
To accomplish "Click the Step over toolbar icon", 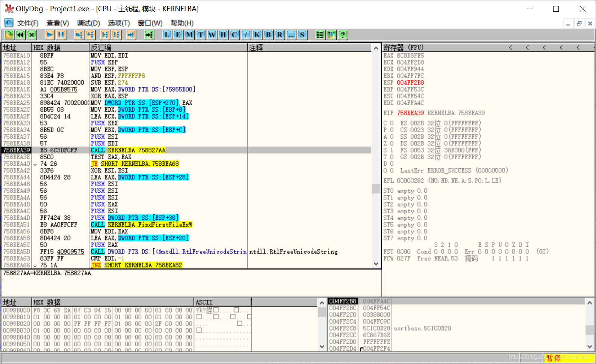I will coord(90,35).
